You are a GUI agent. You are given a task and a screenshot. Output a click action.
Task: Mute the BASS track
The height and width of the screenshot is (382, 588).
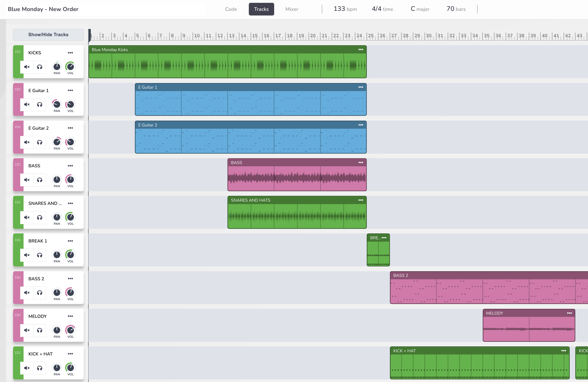27,180
